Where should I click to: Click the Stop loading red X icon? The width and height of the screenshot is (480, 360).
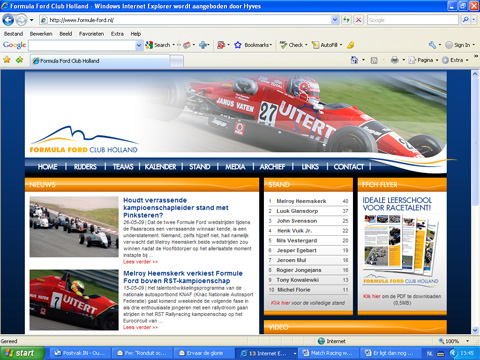[358, 20]
